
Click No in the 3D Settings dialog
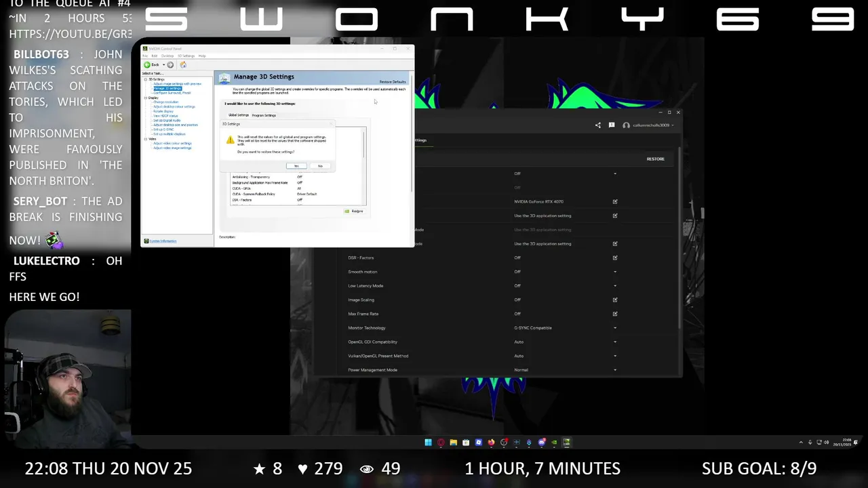(320, 166)
